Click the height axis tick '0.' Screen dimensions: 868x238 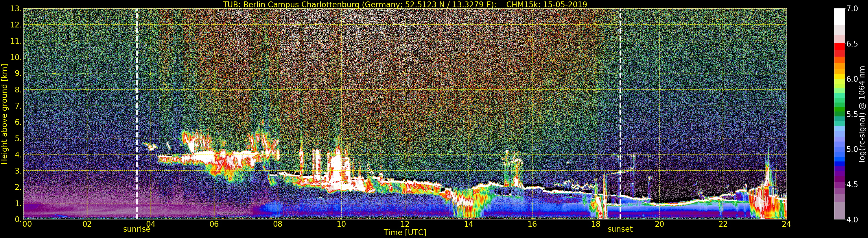18,219
